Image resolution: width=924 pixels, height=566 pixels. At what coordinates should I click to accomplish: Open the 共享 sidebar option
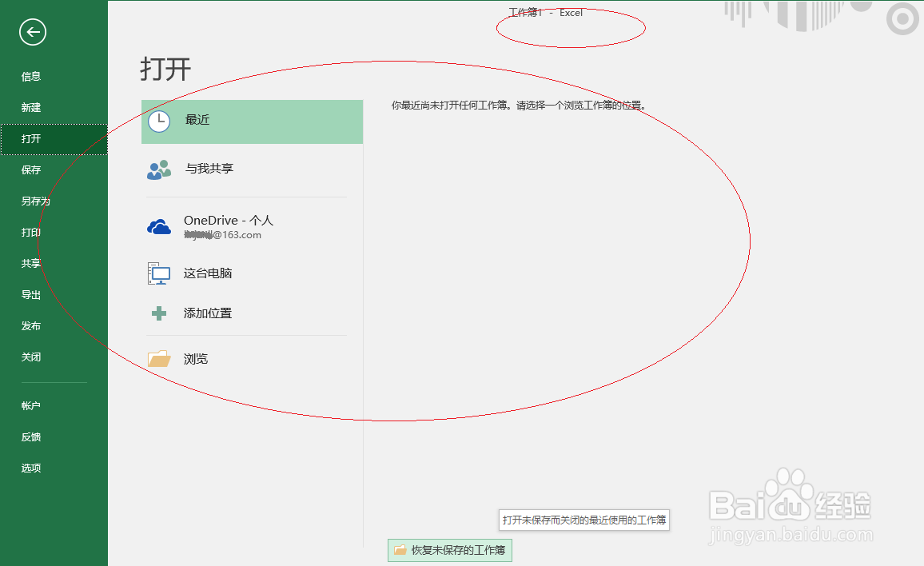[x=31, y=264]
